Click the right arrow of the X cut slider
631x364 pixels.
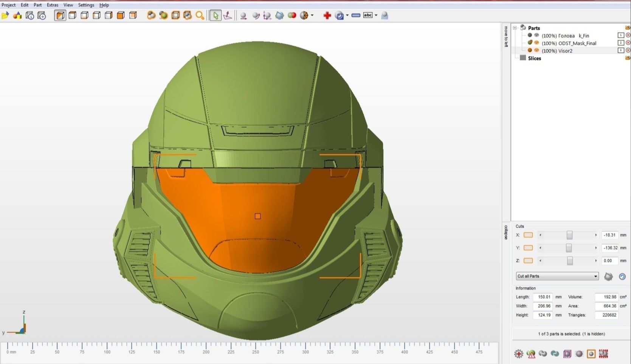[x=596, y=235]
